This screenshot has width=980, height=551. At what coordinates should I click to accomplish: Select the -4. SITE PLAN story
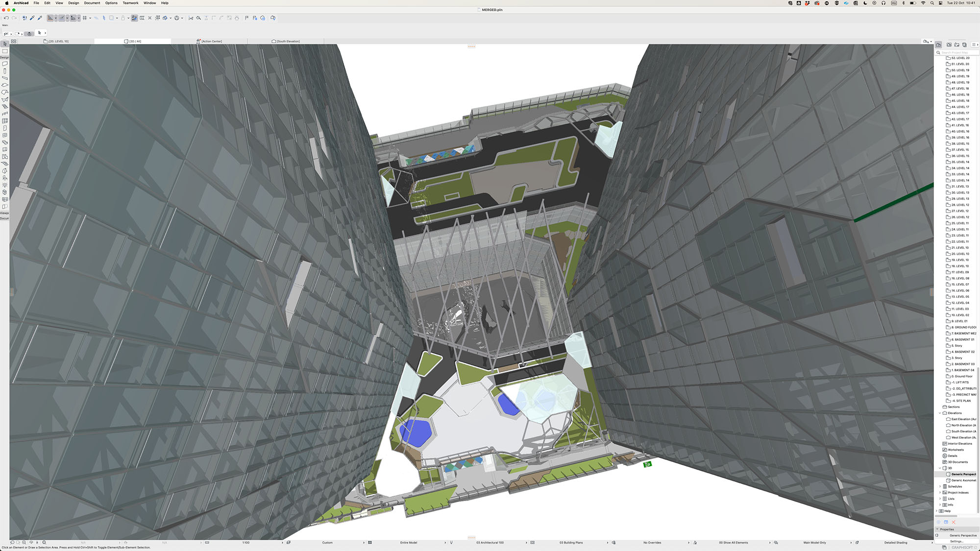pos(958,401)
